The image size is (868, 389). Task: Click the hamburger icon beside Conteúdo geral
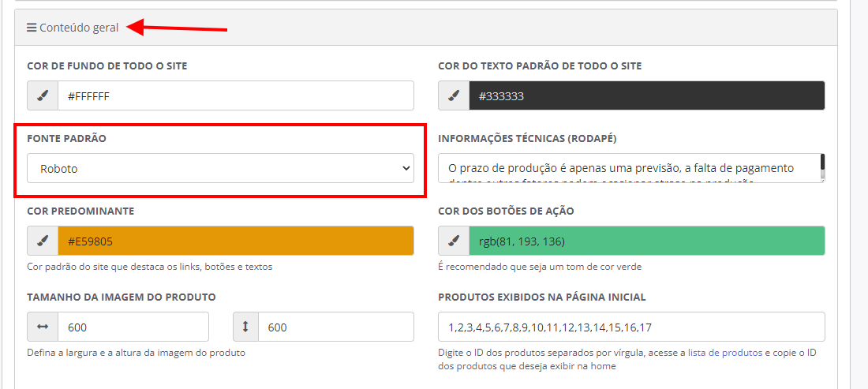click(x=32, y=27)
